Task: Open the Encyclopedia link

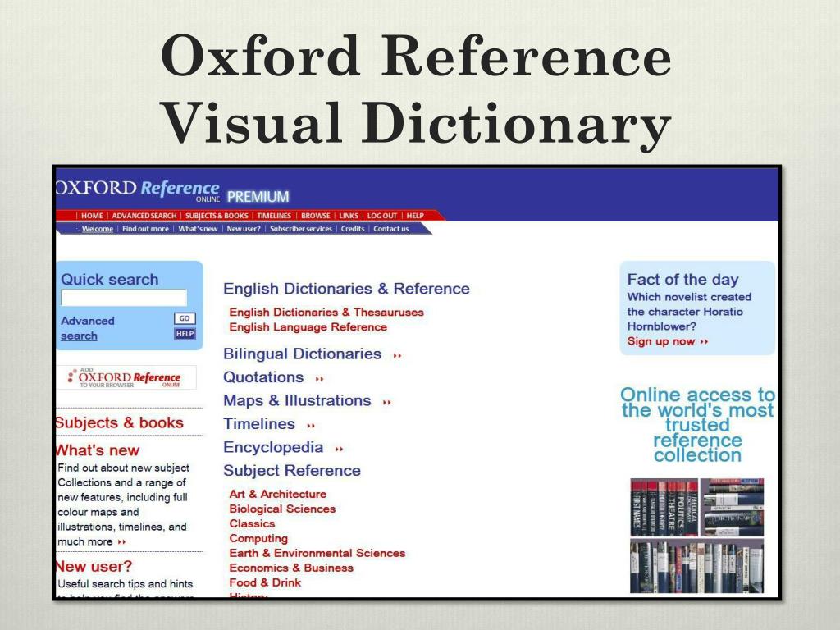Action: point(273,447)
